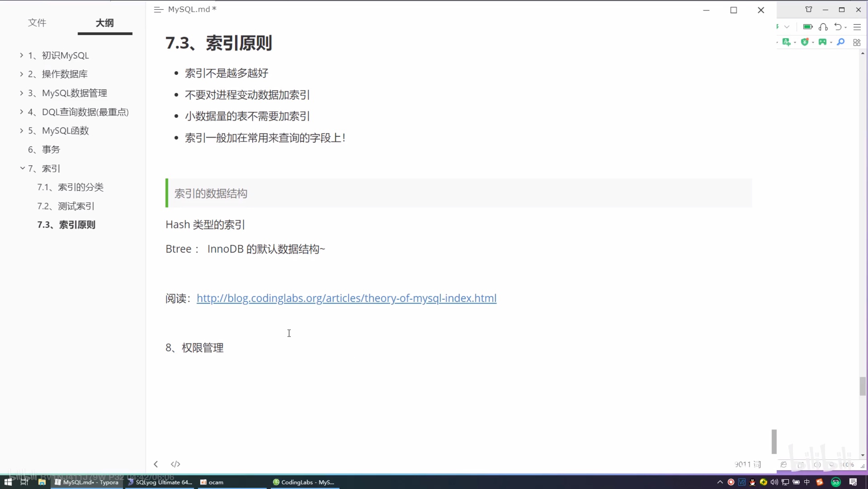The width and height of the screenshot is (868, 489).
Task: Click the sidebar back arrow icon
Action: pyautogui.click(x=156, y=464)
